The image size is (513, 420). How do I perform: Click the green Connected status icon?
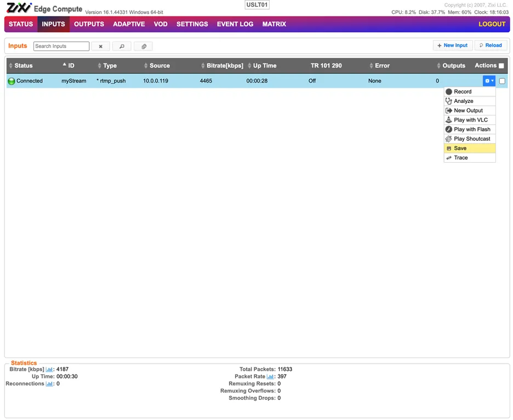pos(12,81)
